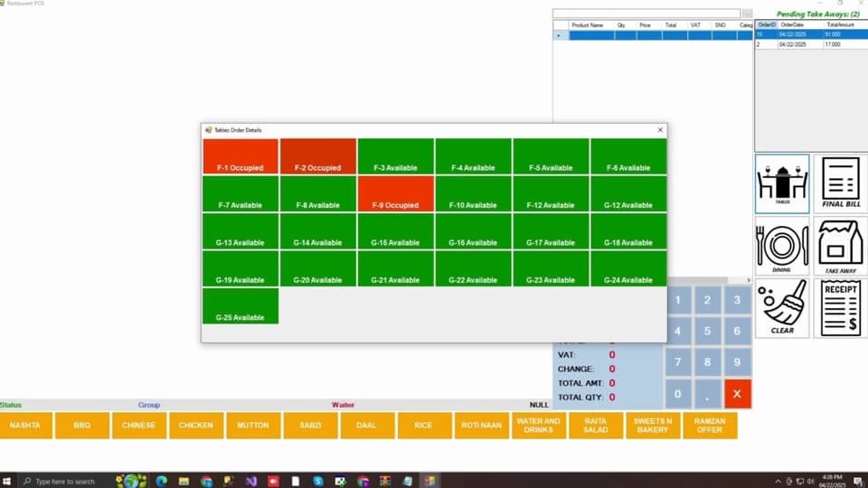Viewport: 868px width, 488px height.
Task: Select table F-2 Occupied
Action: 317,156
